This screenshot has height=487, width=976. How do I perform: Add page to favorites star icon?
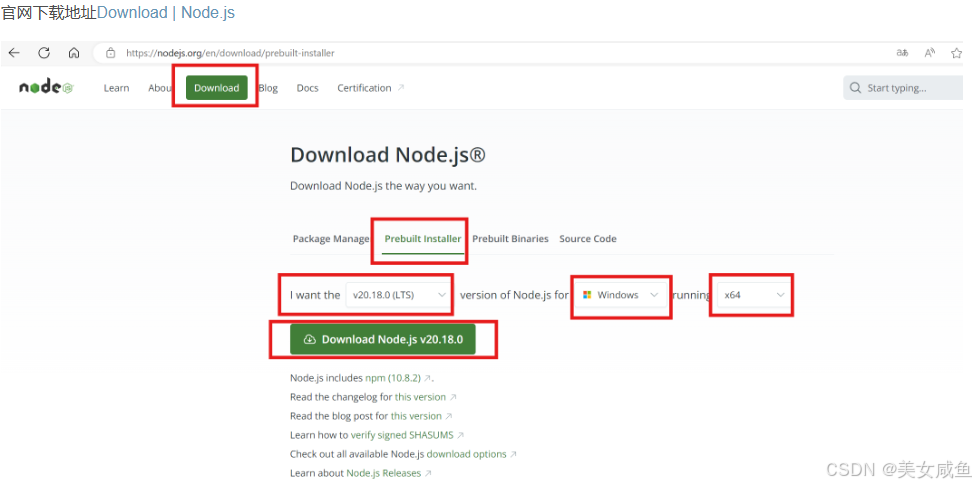point(957,53)
